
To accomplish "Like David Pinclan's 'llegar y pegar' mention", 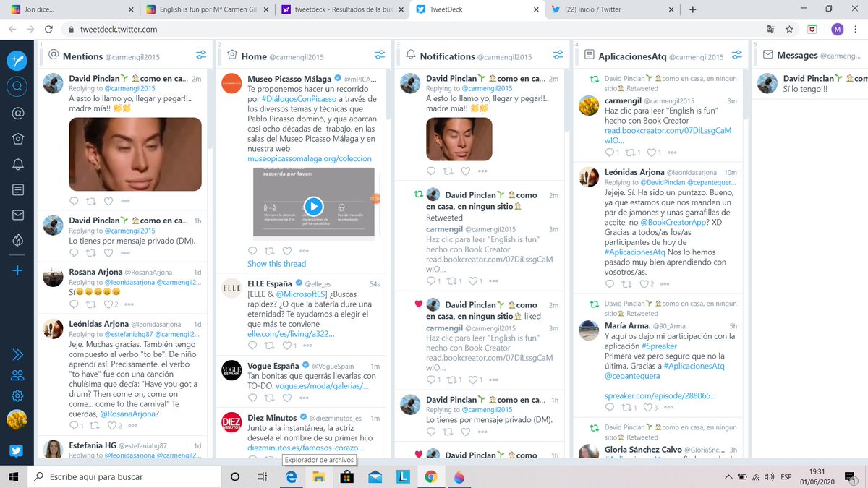I will 109,201.
